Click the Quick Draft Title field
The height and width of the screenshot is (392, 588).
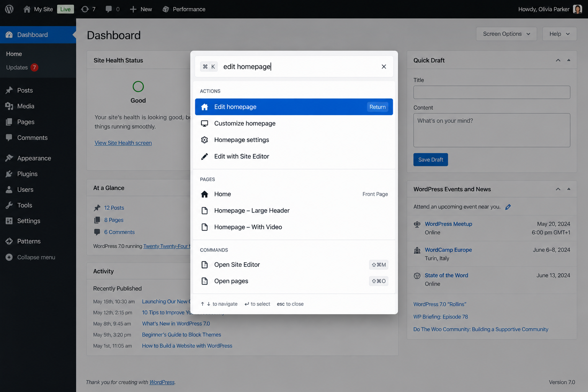coord(492,92)
